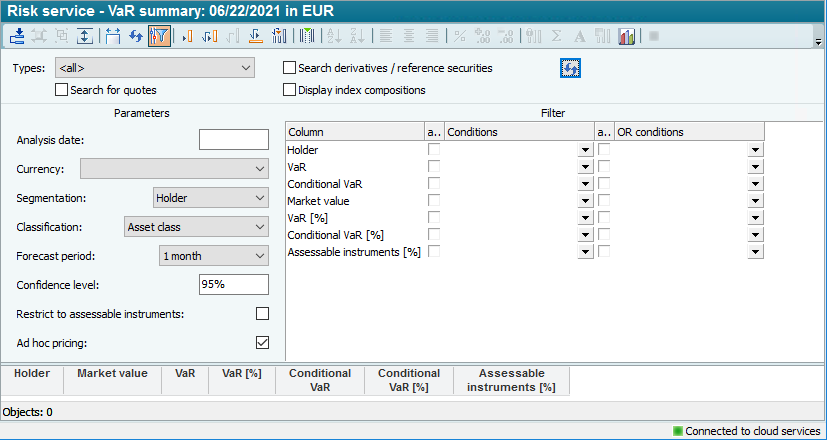Screen dimensions: 827x440
Task: Uncheck the Ad hoc pricing checkbox
Action: tap(262, 342)
